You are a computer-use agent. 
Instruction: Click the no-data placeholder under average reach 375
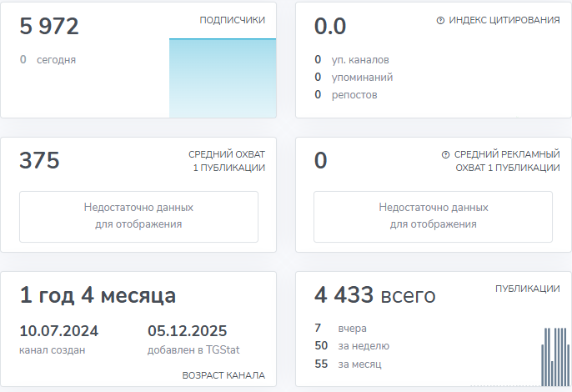(x=138, y=216)
